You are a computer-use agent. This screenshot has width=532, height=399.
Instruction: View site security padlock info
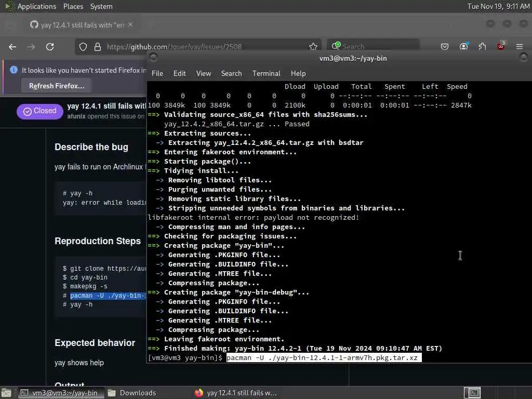point(98,47)
